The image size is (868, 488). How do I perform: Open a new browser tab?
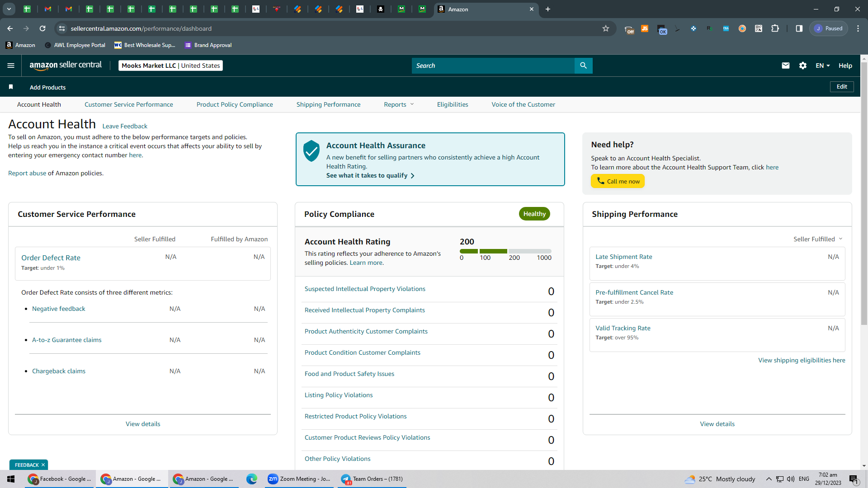tap(548, 9)
